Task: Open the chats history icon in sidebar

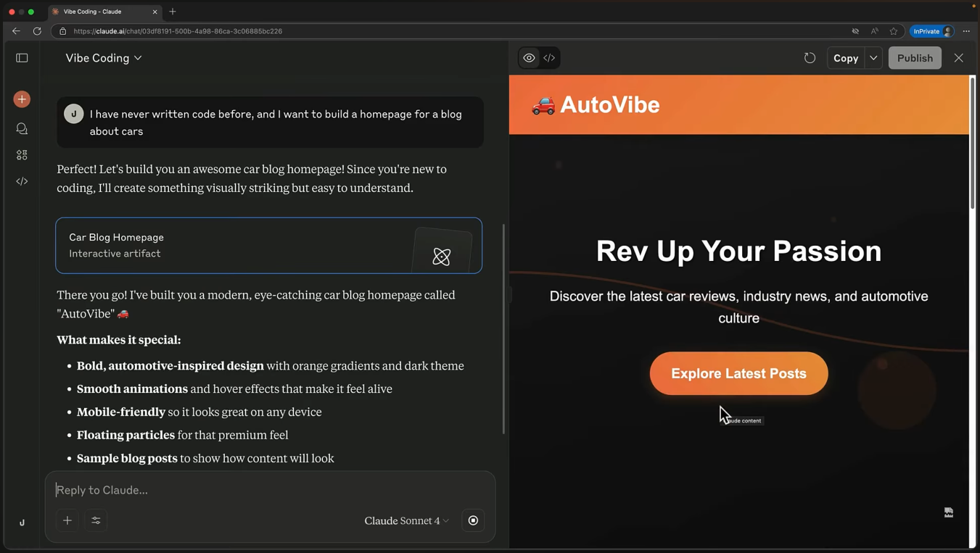Action: click(22, 128)
